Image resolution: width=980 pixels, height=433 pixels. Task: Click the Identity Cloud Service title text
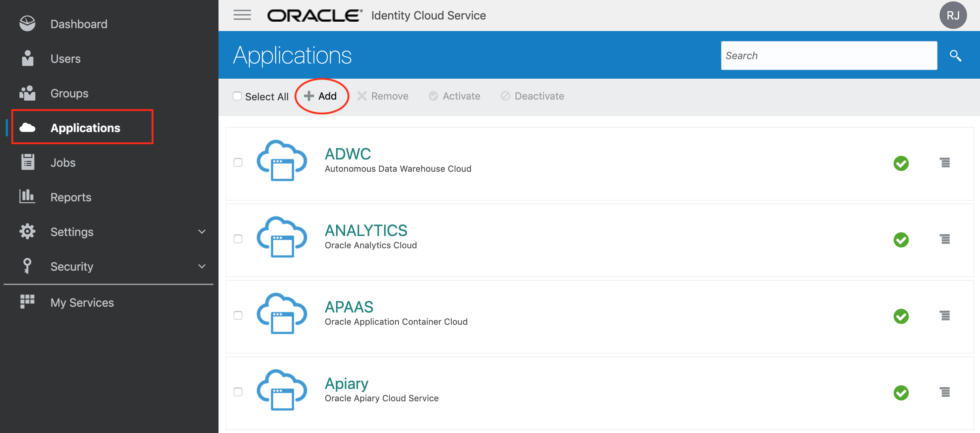(428, 16)
